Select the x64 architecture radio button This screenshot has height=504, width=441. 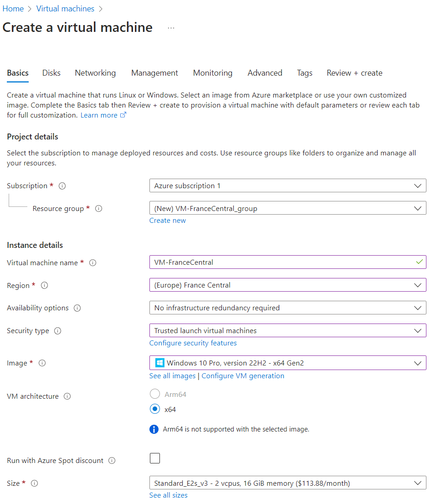(x=155, y=409)
